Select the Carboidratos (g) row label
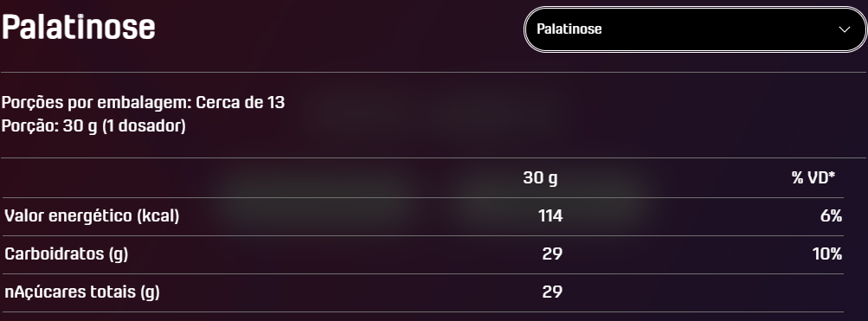 tap(67, 254)
